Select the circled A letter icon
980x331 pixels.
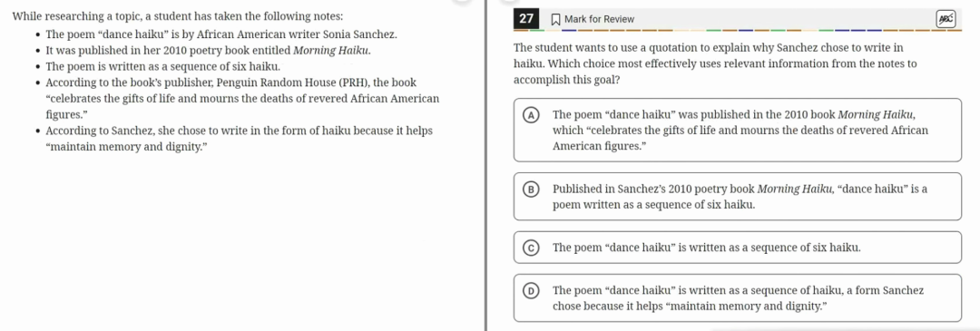click(x=531, y=115)
